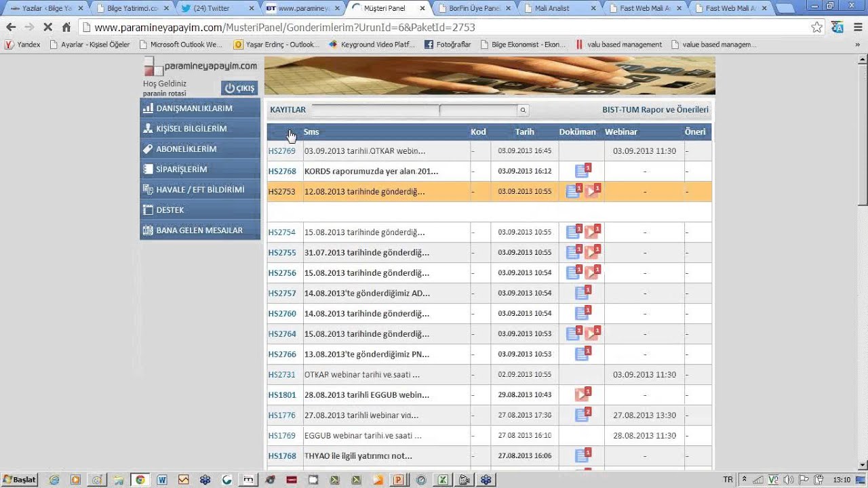868x488 pixels.
Task: Bookmark this page with the star icon
Action: click(816, 27)
